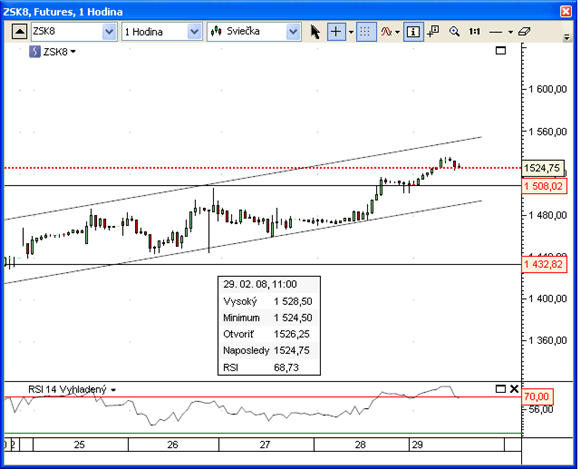Select the zoom magnifier tool
The height and width of the screenshot is (469, 580).
[x=454, y=32]
